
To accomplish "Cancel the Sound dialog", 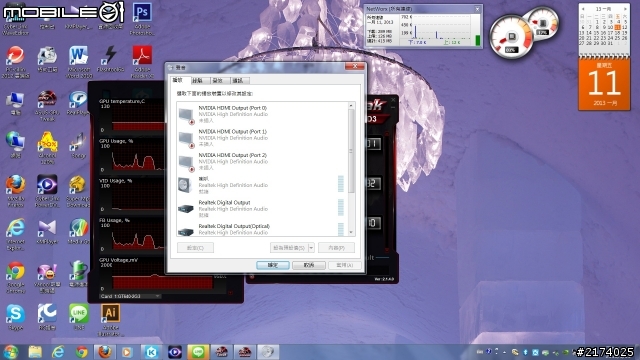I will 309,265.
